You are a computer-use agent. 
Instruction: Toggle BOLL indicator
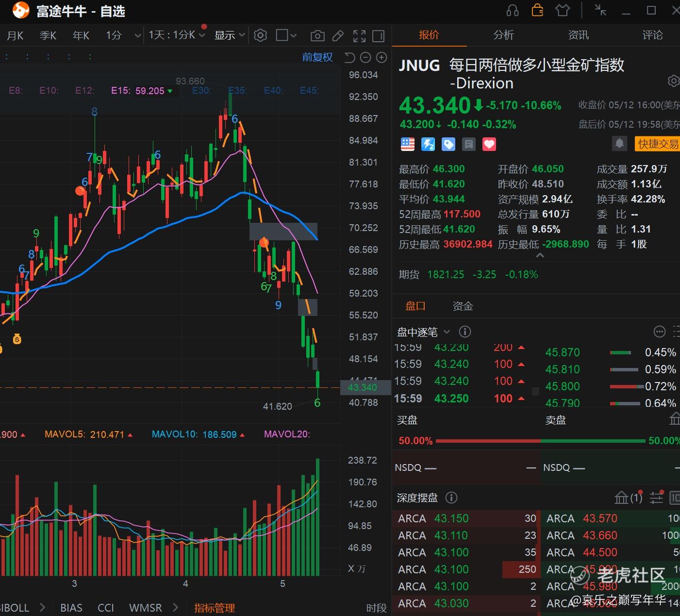(x=15, y=608)
